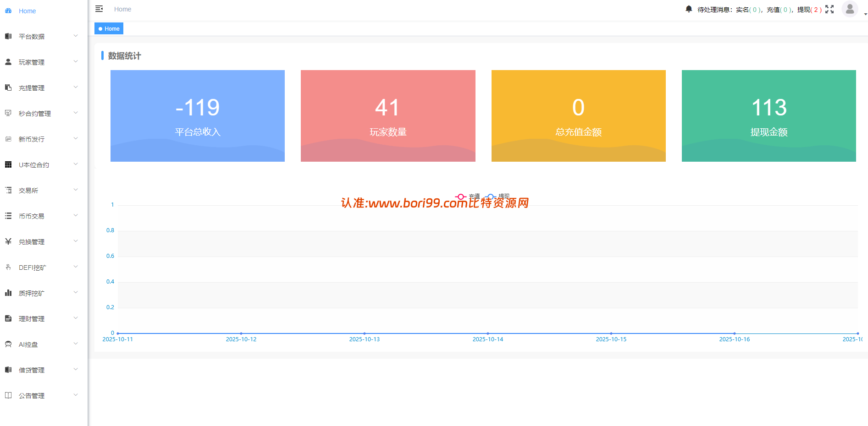
Task: Click the notification bell icon
Action: tap(689, 9)
